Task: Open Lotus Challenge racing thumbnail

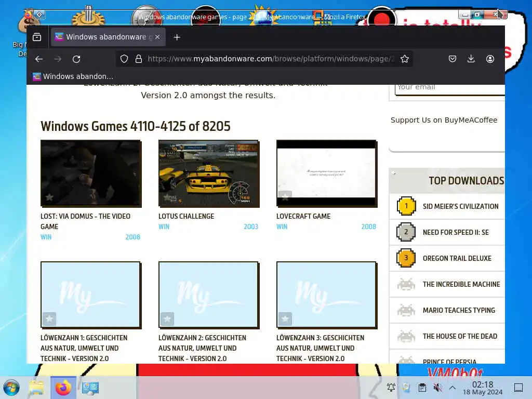Action: click(x=209, y=174)
